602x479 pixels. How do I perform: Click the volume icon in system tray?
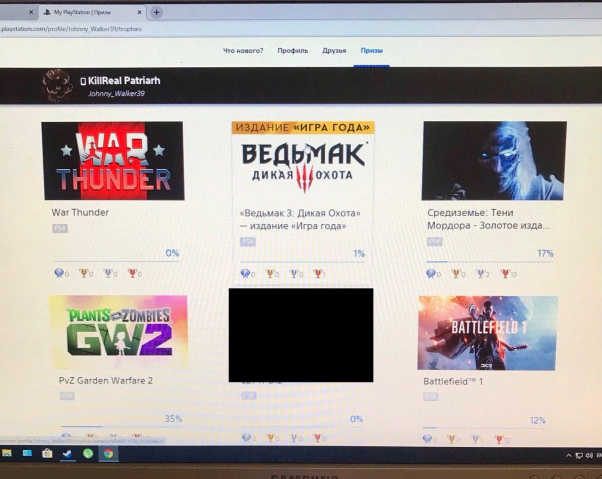[x=590, y=456]
